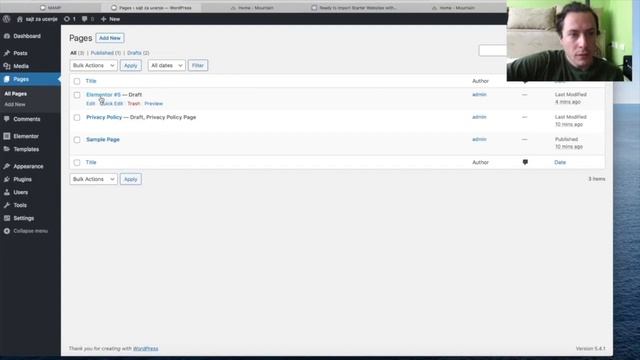
Task: Show Published pages filter link
Action: (106, 53)
